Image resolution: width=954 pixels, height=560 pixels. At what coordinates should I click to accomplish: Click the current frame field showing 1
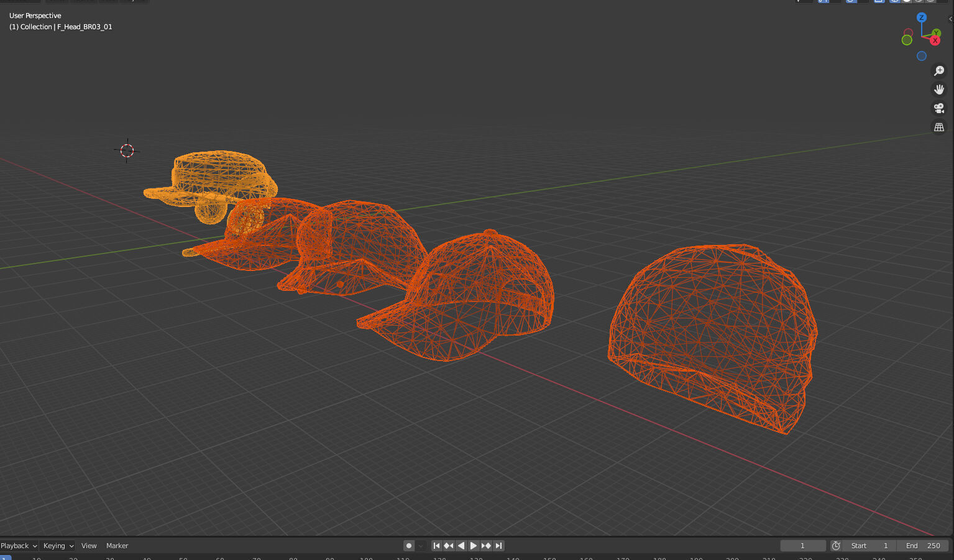[803, 546]
